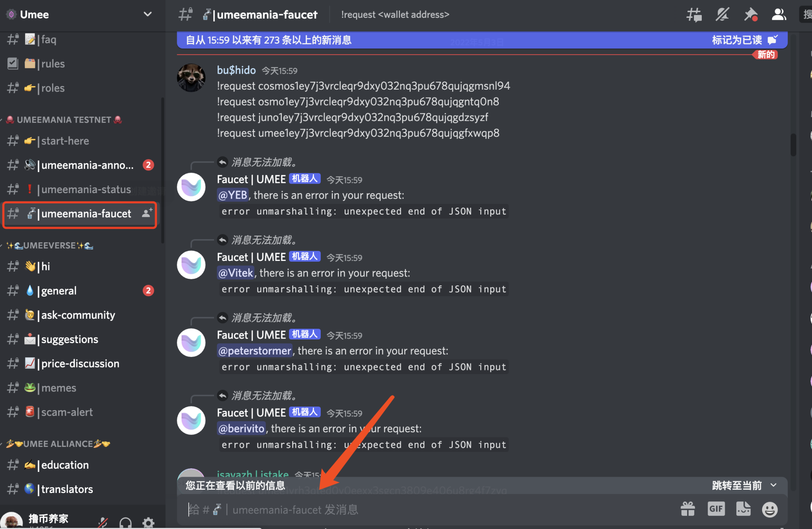
Task: Open user settings gear
Action: 148,522
